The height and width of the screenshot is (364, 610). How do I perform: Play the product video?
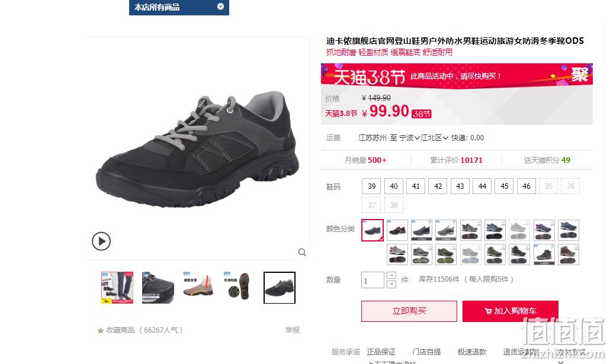pos(101,241)
